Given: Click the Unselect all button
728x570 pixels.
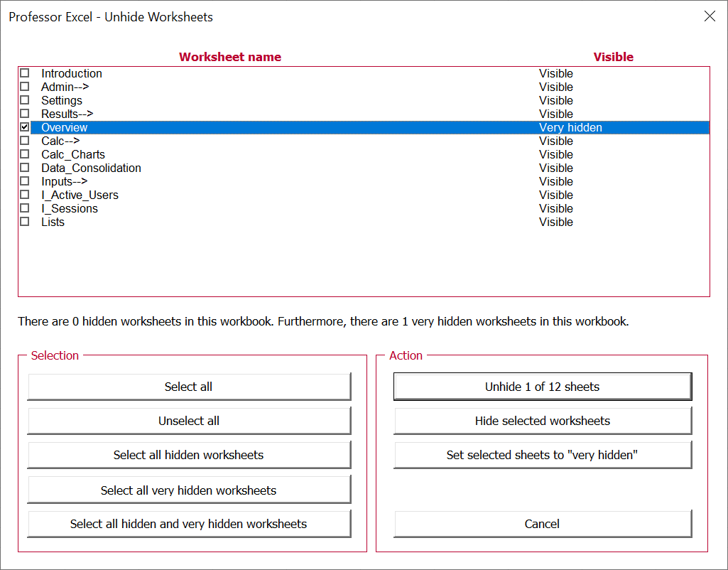Looking at the screenshot, I should tap(188, 421).
